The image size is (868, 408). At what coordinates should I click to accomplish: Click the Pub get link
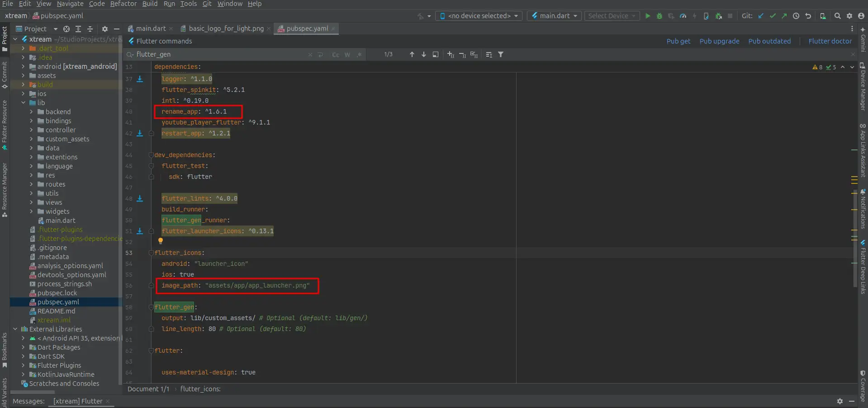pos(678,41)
